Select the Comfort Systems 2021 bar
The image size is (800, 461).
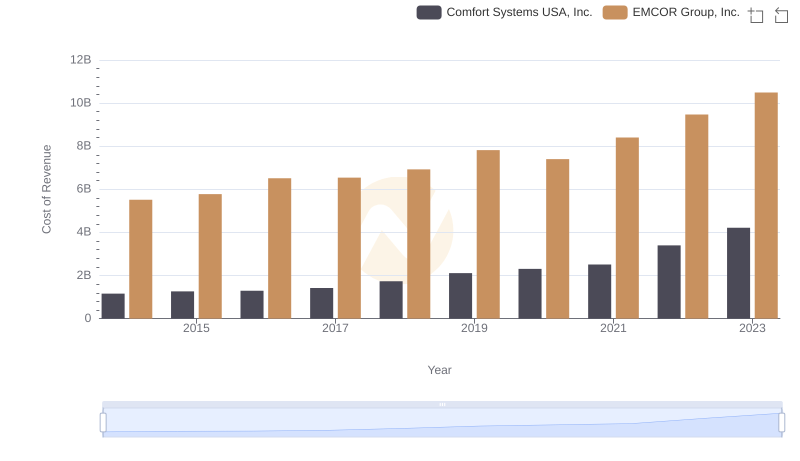coord(599,291)
